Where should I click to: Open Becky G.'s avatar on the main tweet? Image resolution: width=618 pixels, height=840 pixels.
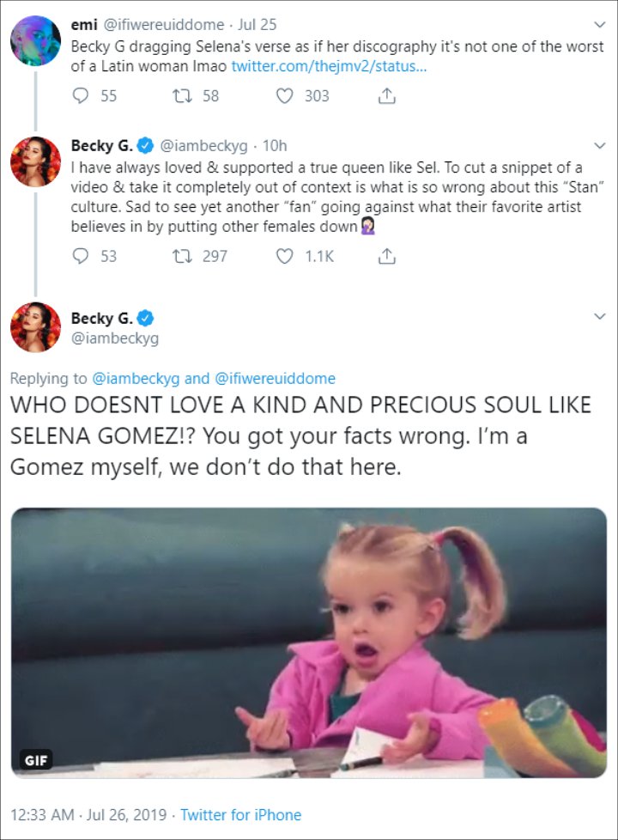(x=36, y=326)
